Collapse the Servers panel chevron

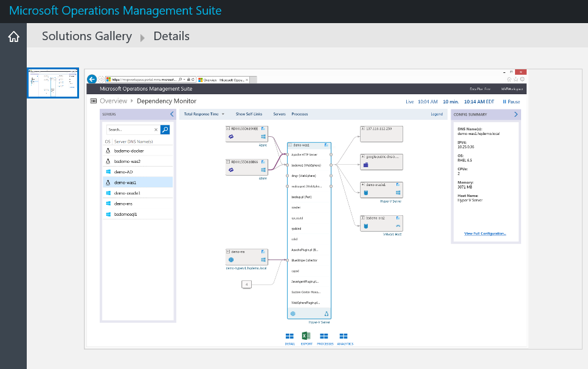click(171, 114)
